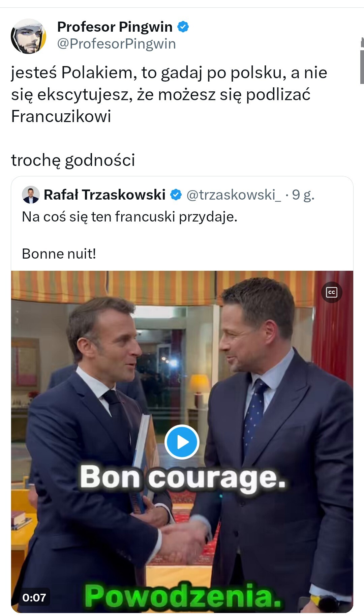Viewport: 364px width, 616px height.
Task: Play the quoted tweet video
Action: point(182,442)
